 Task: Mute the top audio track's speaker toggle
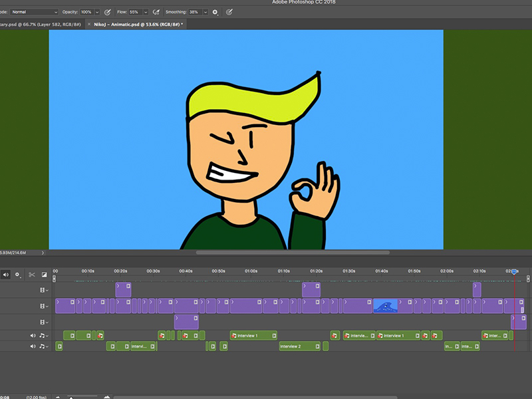click(33, 334)
